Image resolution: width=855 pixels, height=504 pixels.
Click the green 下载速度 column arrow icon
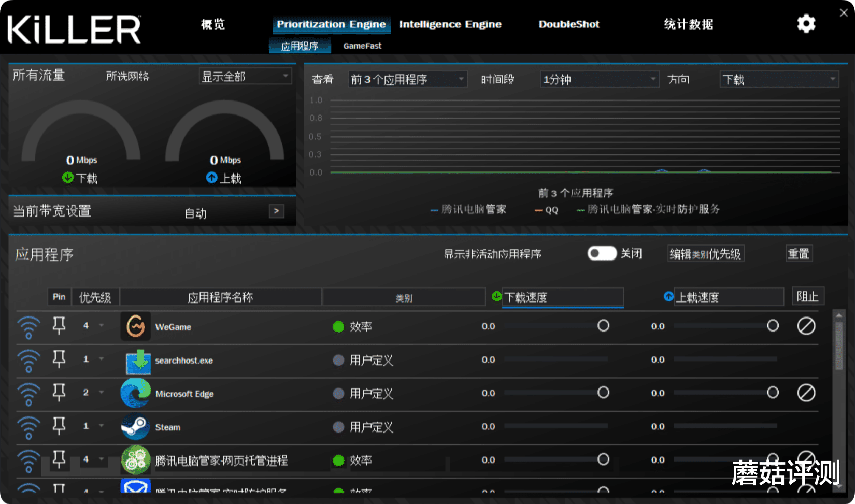pyautogui.click(x=497, y=296)
